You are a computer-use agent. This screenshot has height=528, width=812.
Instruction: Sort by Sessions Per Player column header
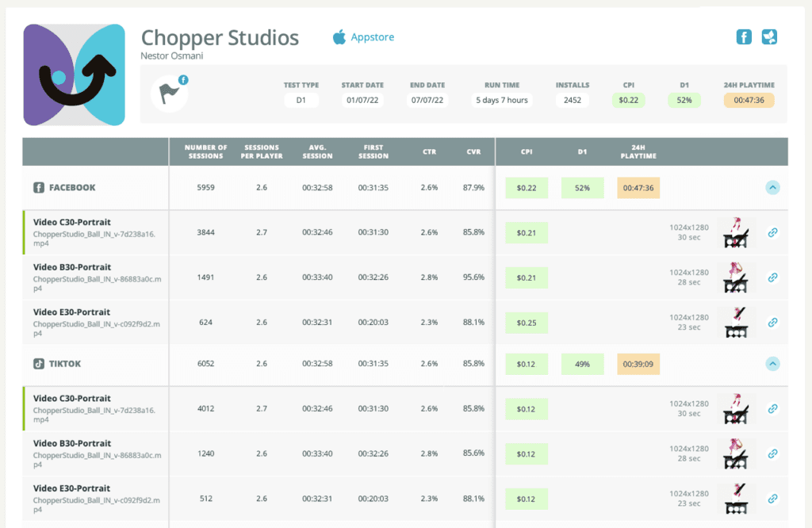(x=262, y=151)
